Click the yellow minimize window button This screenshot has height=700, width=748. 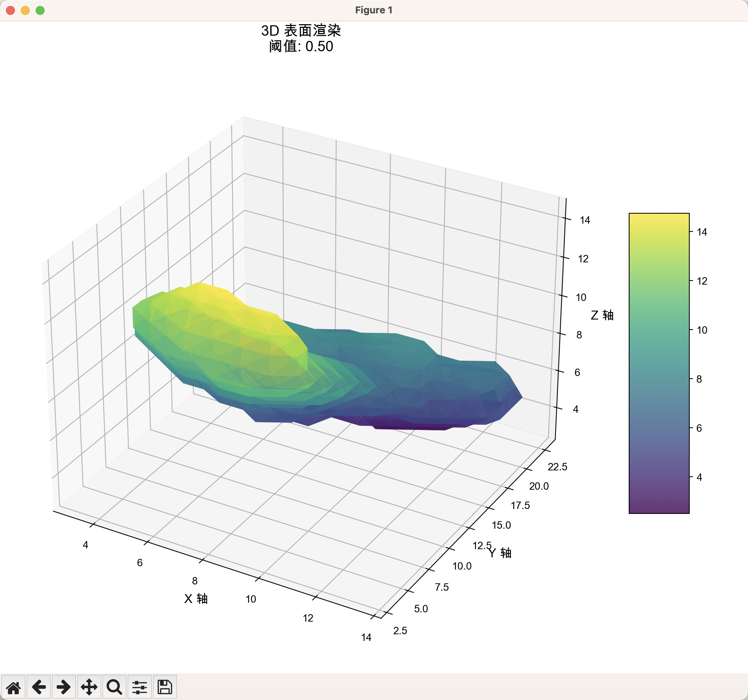(x=25, y=10)
